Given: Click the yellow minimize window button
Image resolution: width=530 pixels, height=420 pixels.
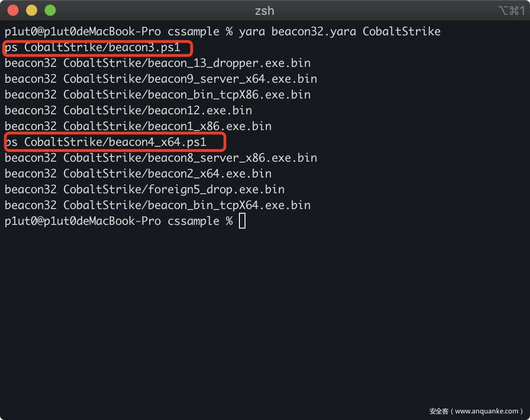Looking at the screenshot, I should (32, 10).
